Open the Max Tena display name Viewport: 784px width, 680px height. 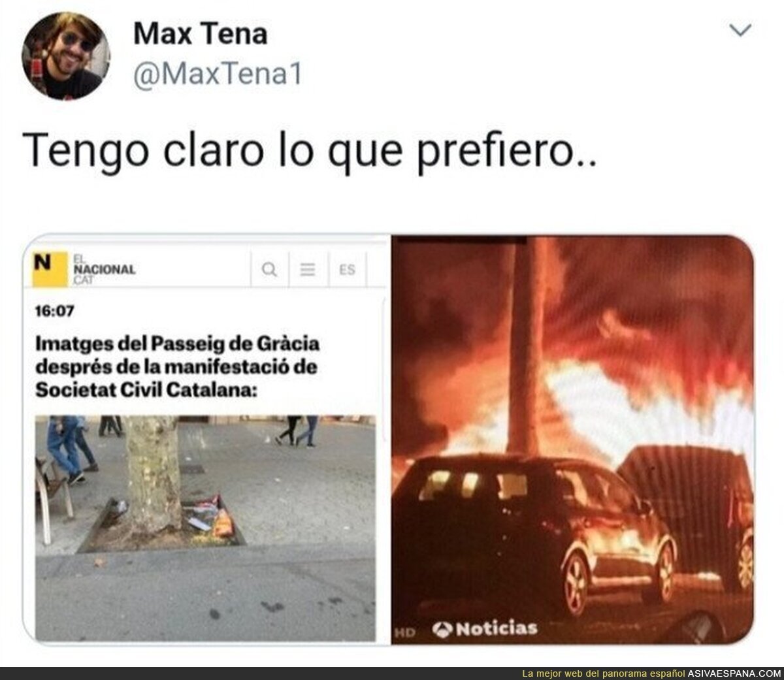201,34
